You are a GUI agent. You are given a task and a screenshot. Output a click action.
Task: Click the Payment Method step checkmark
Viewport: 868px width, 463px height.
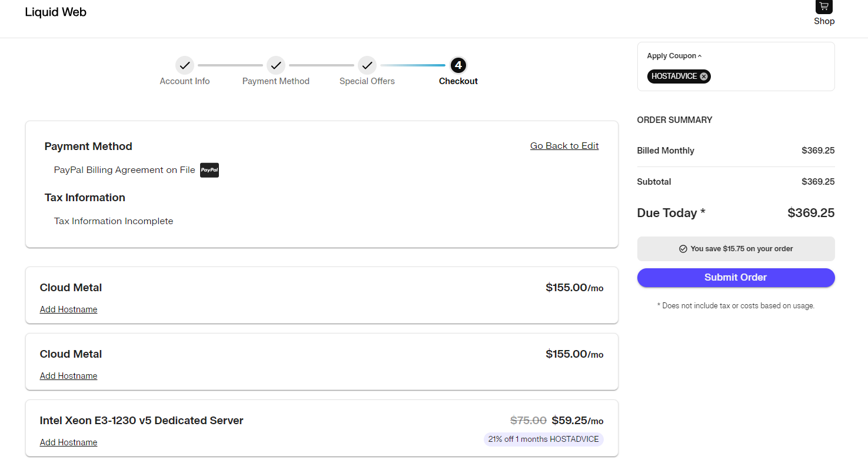tap(276, 65)
